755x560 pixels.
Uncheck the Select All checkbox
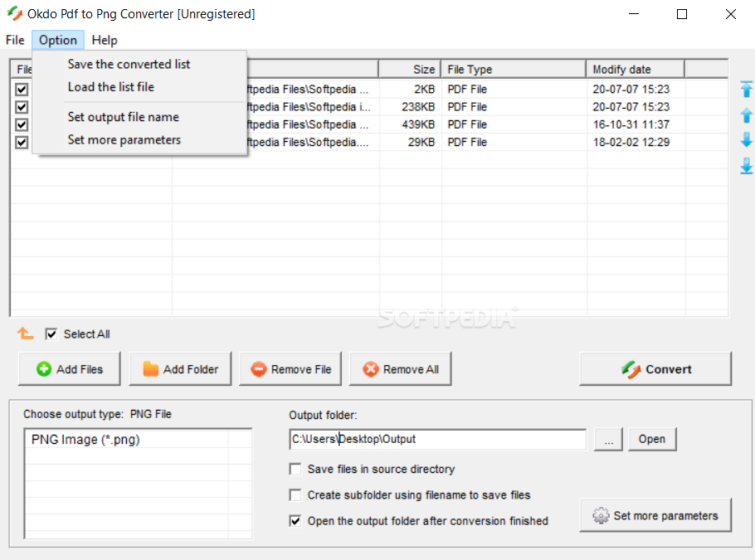click(x=51, y=334)
